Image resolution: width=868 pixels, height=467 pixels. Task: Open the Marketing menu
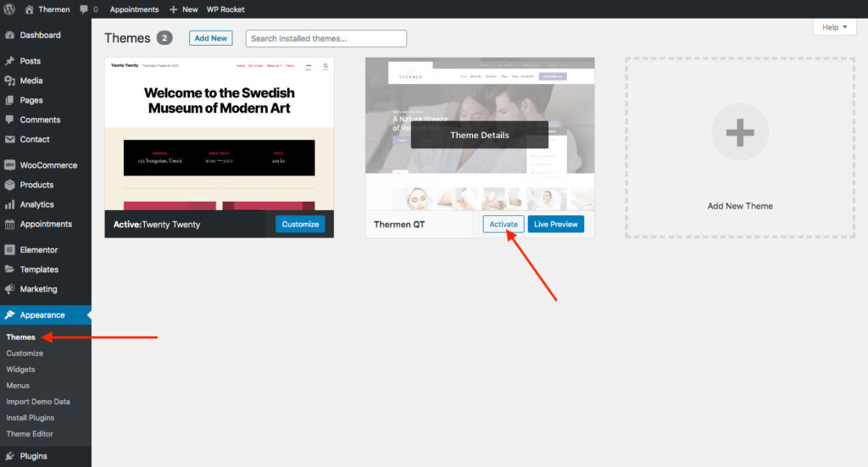point(39,289)
